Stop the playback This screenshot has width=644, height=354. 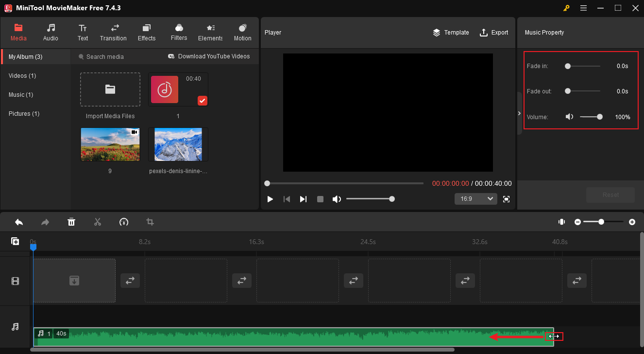[320, 199]
